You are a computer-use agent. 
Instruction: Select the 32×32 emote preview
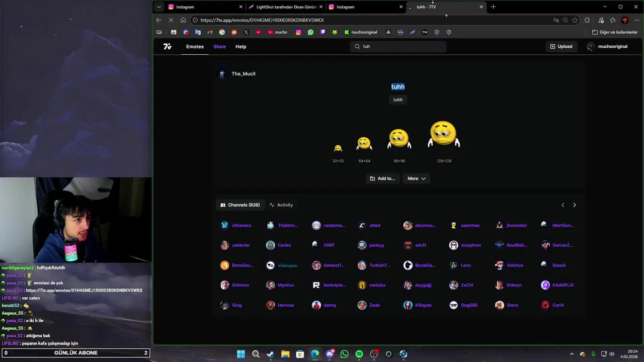tap(338, 148)
